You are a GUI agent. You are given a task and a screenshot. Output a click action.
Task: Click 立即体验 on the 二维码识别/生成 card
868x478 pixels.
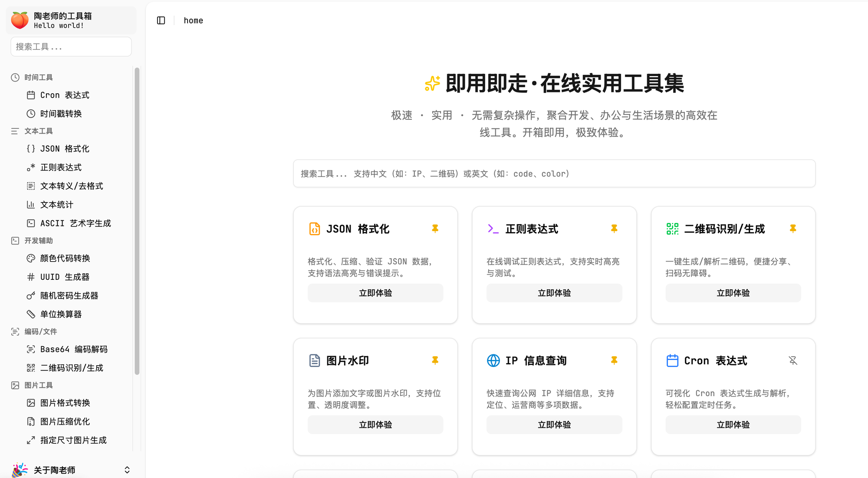pos(733,293)
